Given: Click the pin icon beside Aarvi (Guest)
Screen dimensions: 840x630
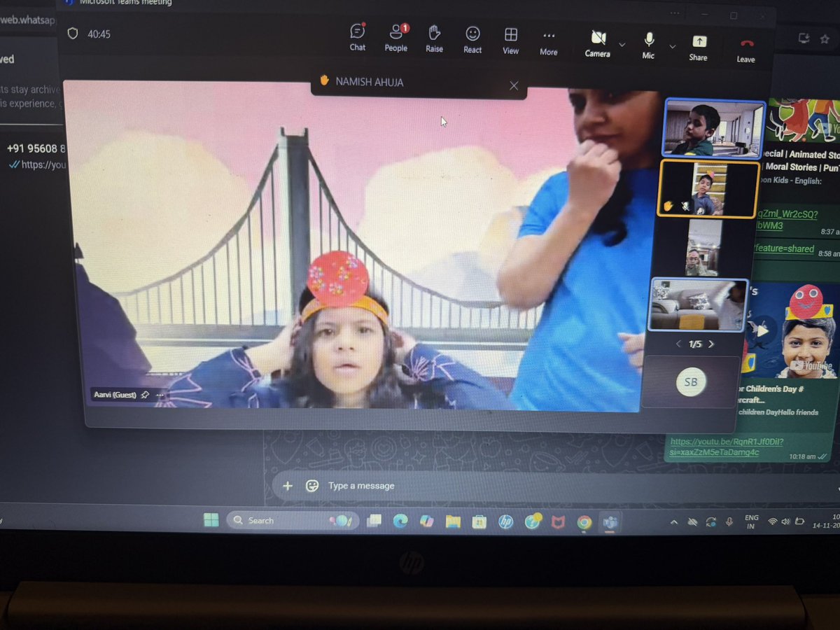Looking at the screenshot, I should coord(145,395).
